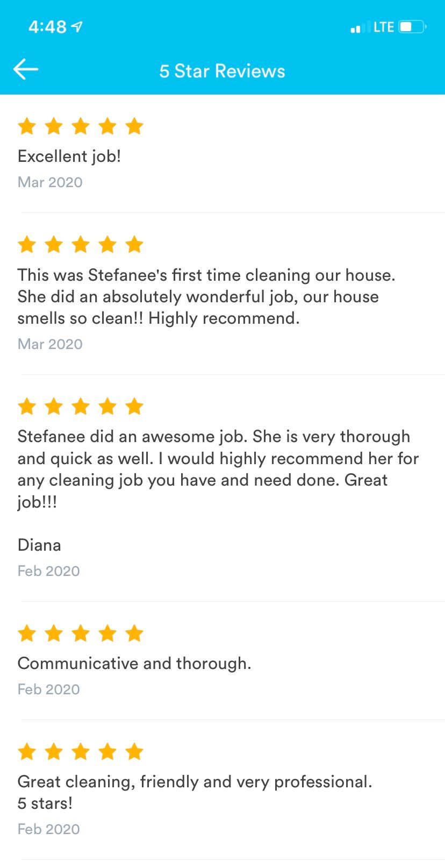Open 'Great cleaning, friendly and very professional' review
The height and width of the screenshot is (868, 445).
[195, 781]
